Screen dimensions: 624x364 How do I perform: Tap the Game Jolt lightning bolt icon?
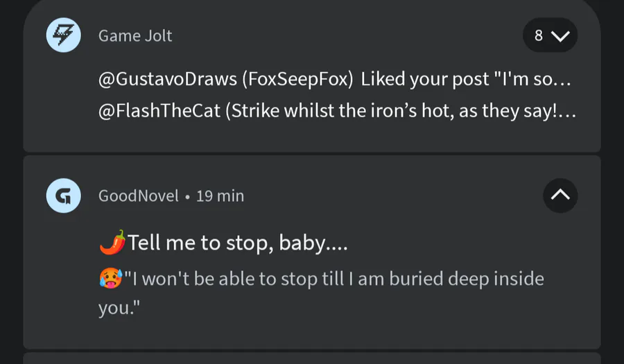click(64, 35)
